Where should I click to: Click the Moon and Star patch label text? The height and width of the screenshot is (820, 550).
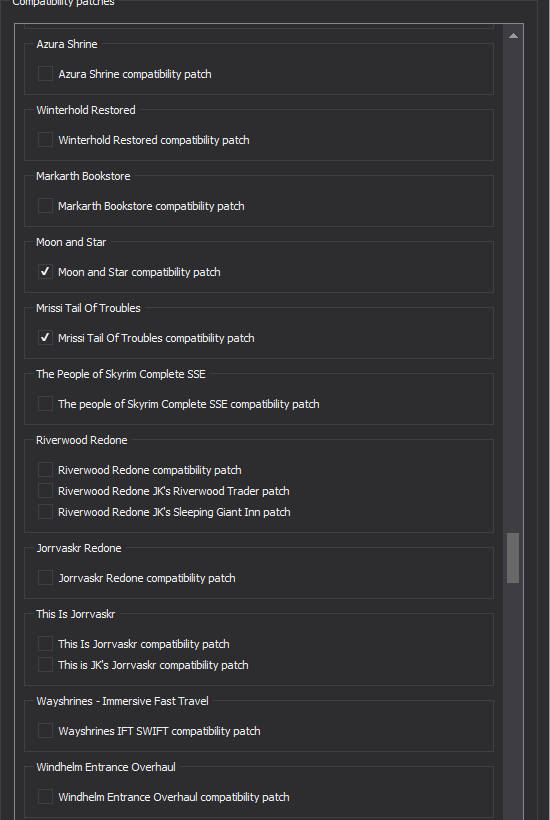tap(139, 272)
